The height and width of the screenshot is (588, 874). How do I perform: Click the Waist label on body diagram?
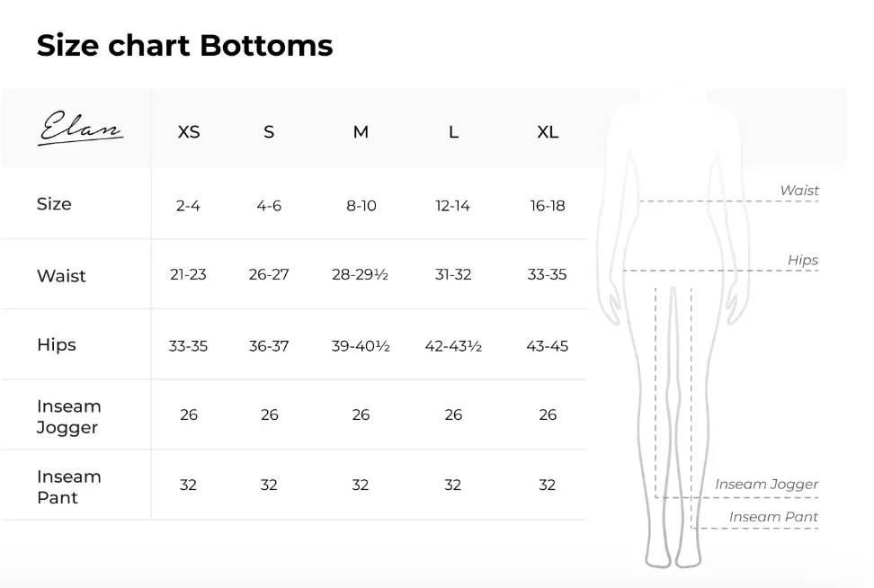click(799, 191)
